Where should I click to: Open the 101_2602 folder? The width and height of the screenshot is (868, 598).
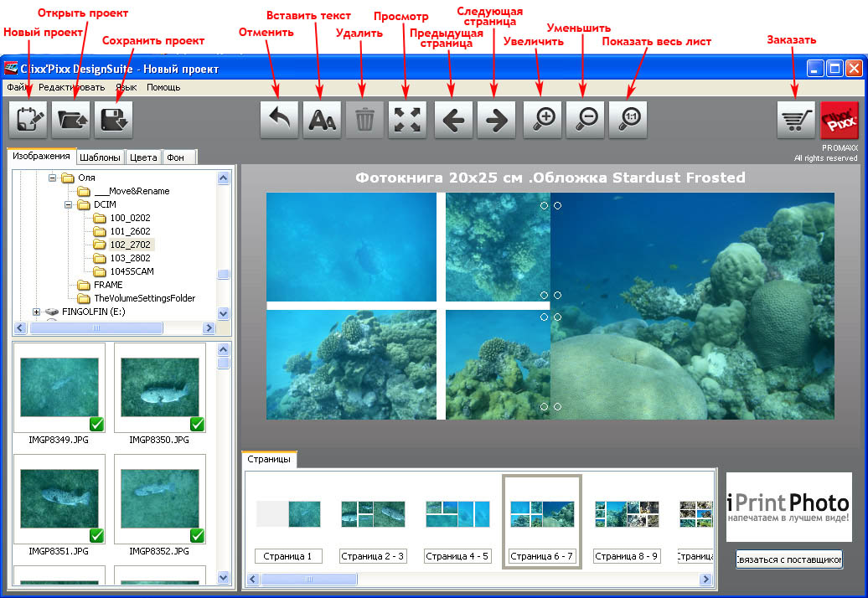[130, 231]
